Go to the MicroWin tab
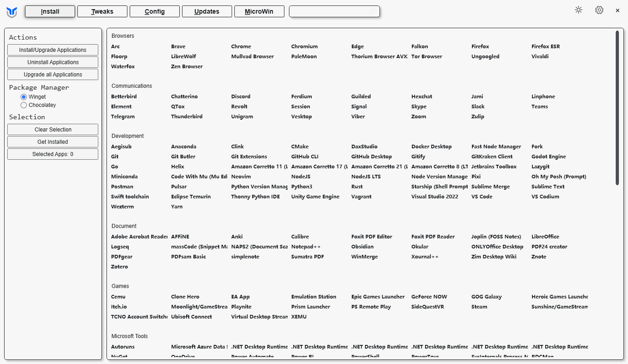 259,11
